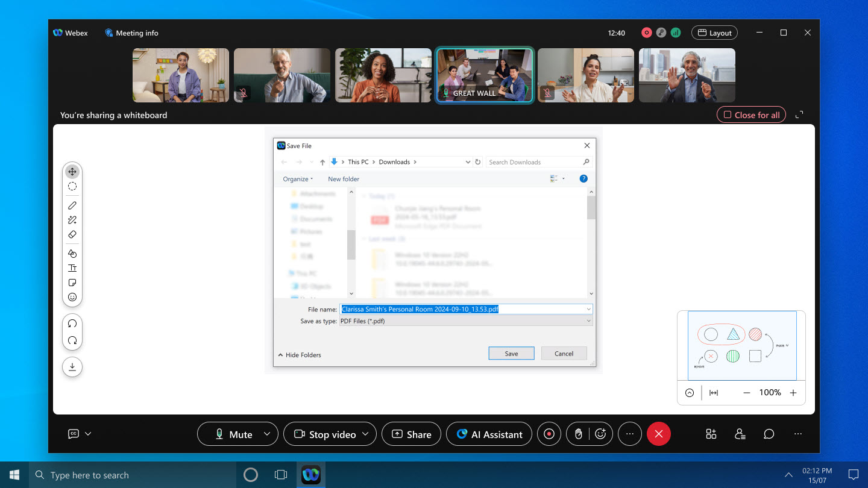
Task: Expand the File name dropdown
Action: pyautogui.click(x=588, y=309)
